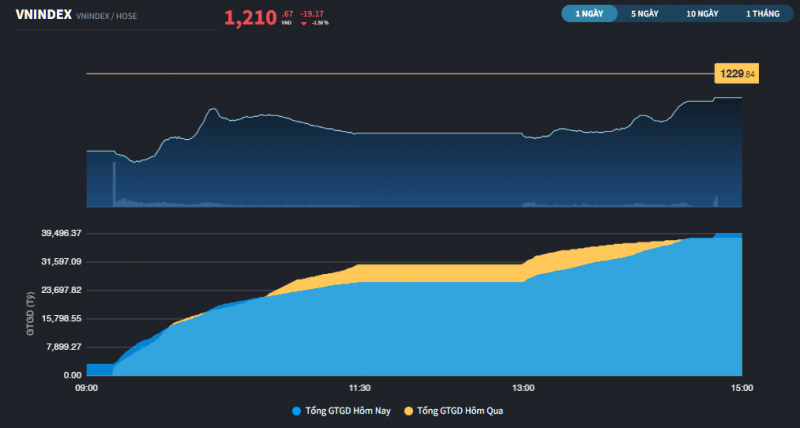800x428 pixels.
Task: Select the 1 NGÀY time range
Action: click(x=589, y=14)
